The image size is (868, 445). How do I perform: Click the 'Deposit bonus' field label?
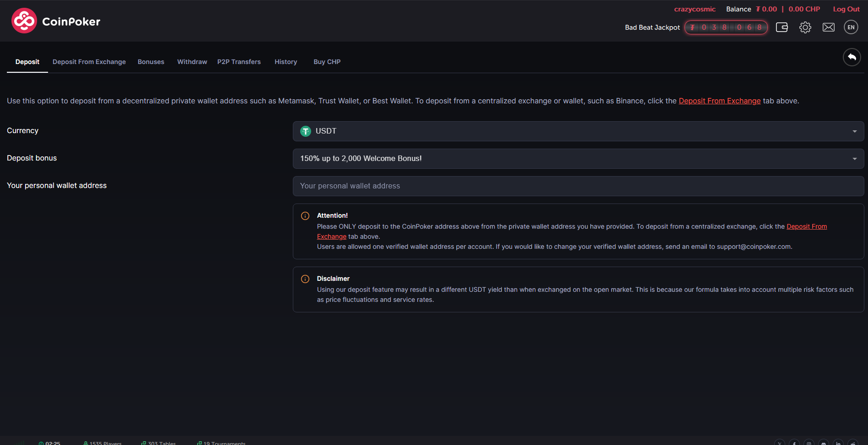coord(32,158)
